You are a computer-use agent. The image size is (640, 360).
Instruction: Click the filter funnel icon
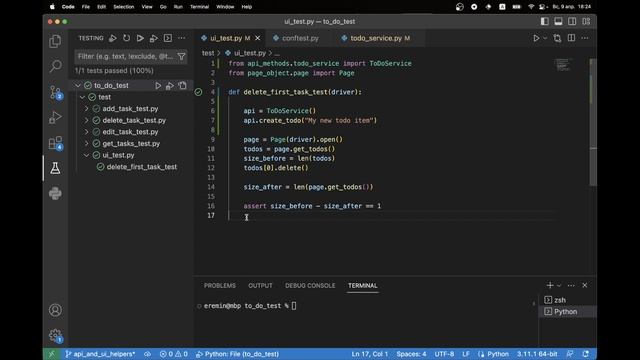click(182, 56)
